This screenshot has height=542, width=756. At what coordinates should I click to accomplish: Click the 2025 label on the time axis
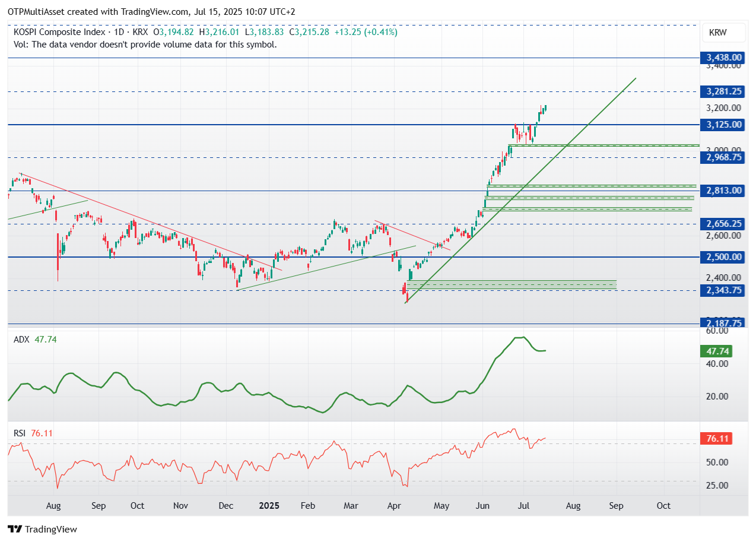269,506
